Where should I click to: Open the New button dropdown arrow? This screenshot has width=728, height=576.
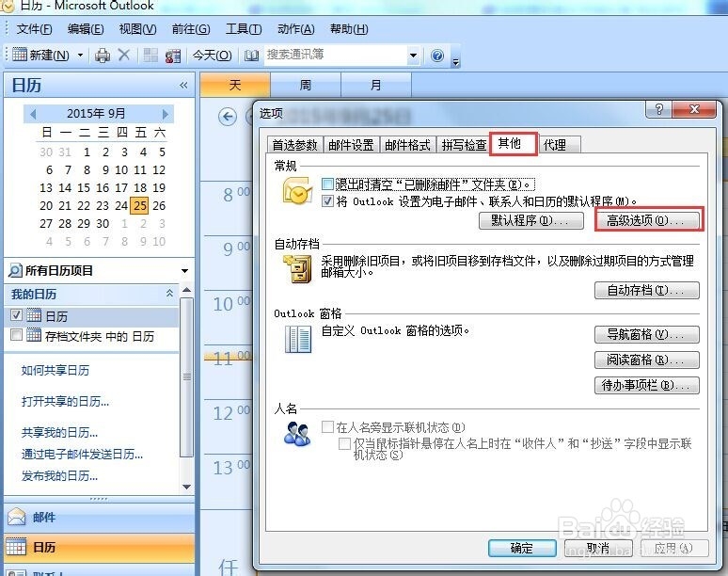80,56
